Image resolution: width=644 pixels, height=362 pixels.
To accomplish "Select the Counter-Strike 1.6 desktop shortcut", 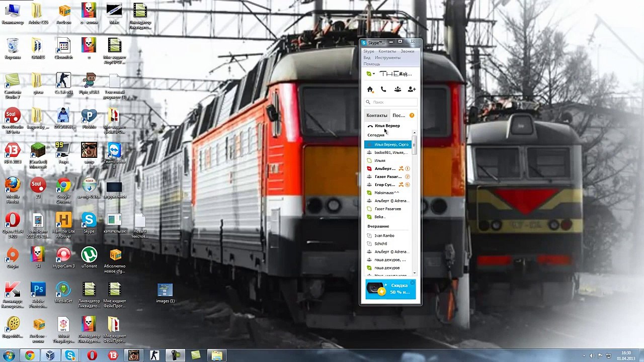I will click(63, 83).
